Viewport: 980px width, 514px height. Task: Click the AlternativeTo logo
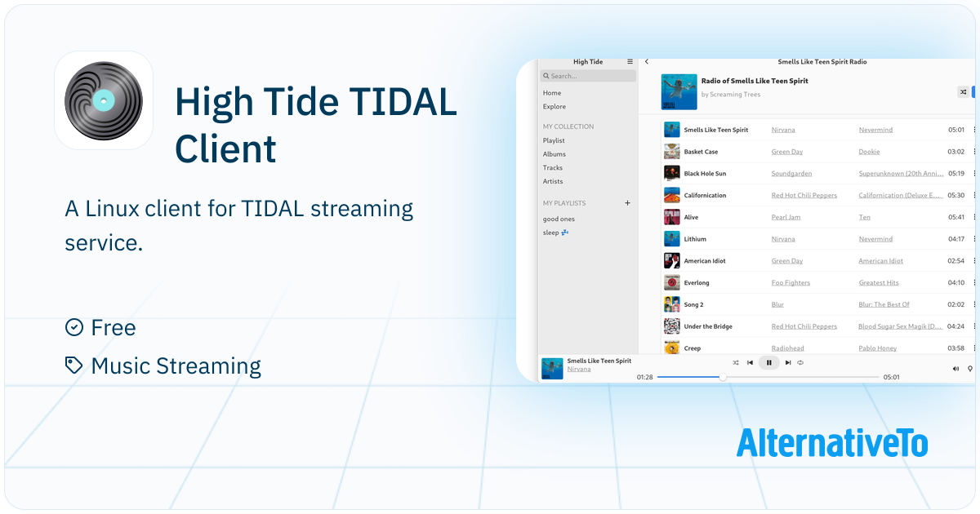click(x=832, y=442)
